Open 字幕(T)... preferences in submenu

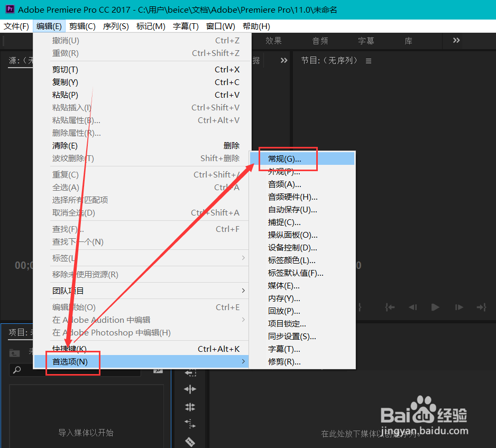pos(302,349)
